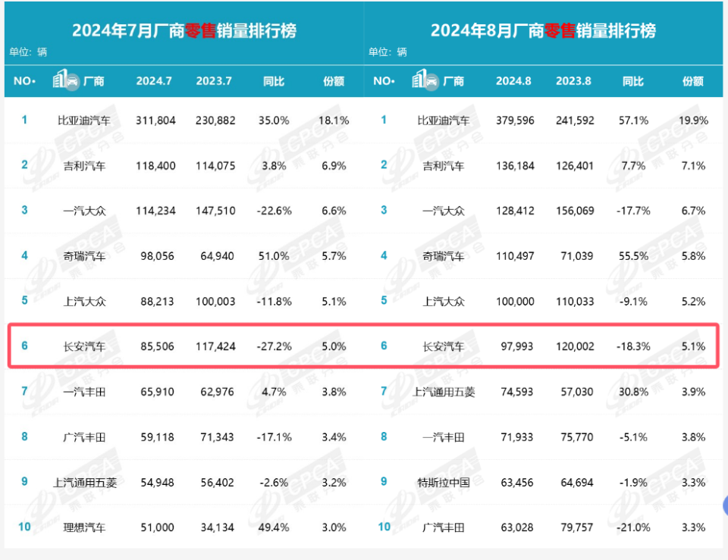Click the -17.1% cell
Screen dimensions: 728x560
coord(275,437)
